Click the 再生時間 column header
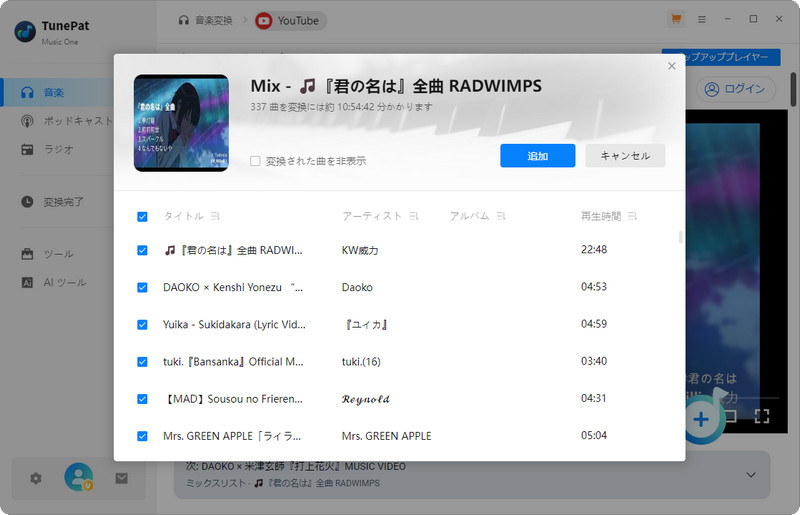The height and width of the screenshot is (515, 800). (601, 216)
